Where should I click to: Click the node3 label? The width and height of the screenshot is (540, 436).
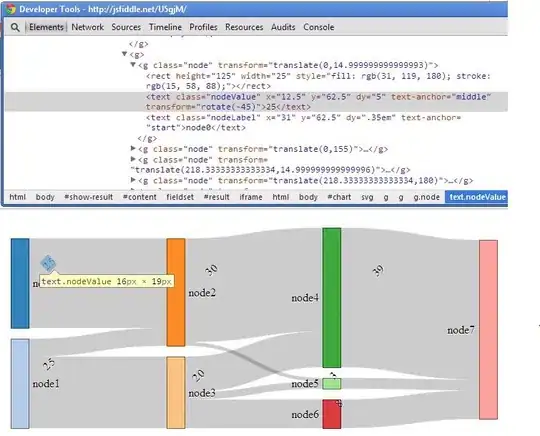202,393
